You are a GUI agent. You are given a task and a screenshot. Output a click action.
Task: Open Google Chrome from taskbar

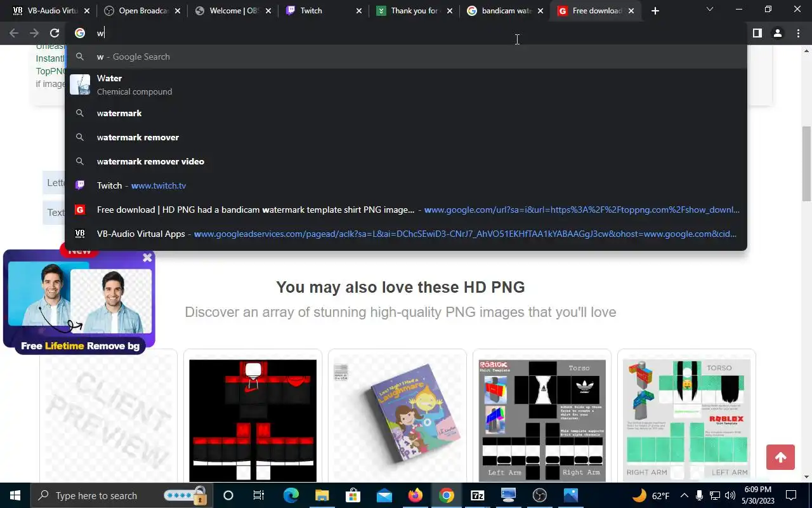click(x=447, y=495)
